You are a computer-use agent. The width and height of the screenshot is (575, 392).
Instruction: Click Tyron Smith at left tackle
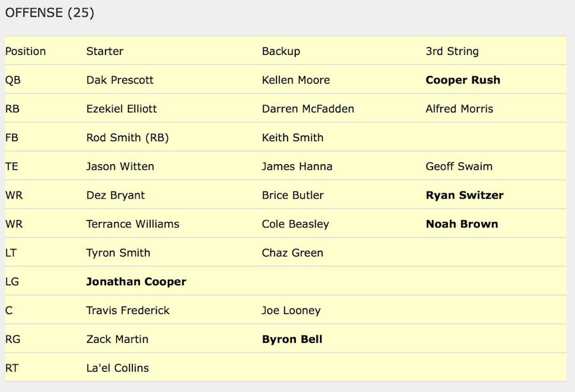pyautogui.click(x=118, y=252)
